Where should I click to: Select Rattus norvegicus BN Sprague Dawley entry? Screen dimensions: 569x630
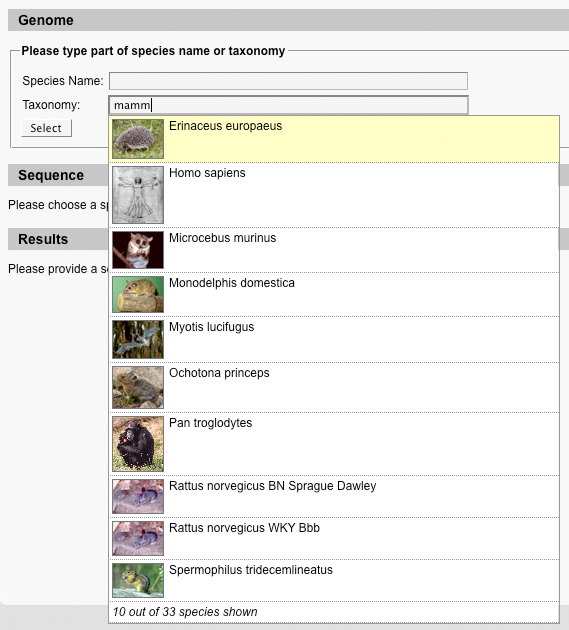point(334,496)
